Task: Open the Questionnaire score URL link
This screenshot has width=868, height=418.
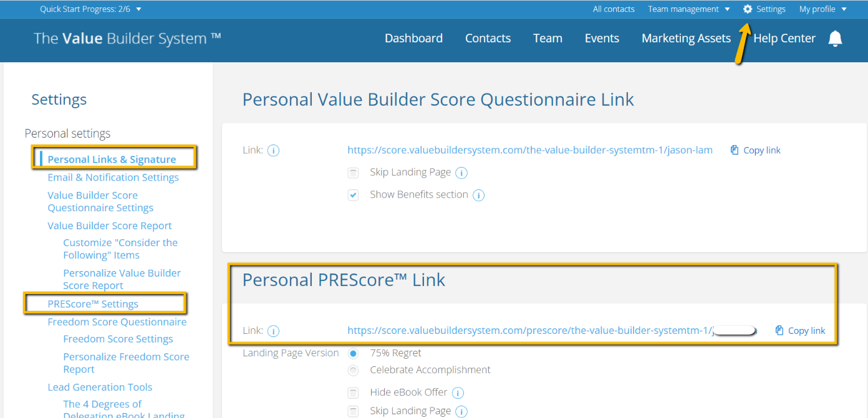Action: coord(530,150)
